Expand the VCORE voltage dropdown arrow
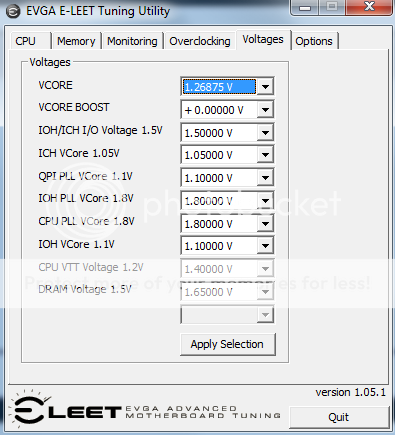 click(265, 87)
